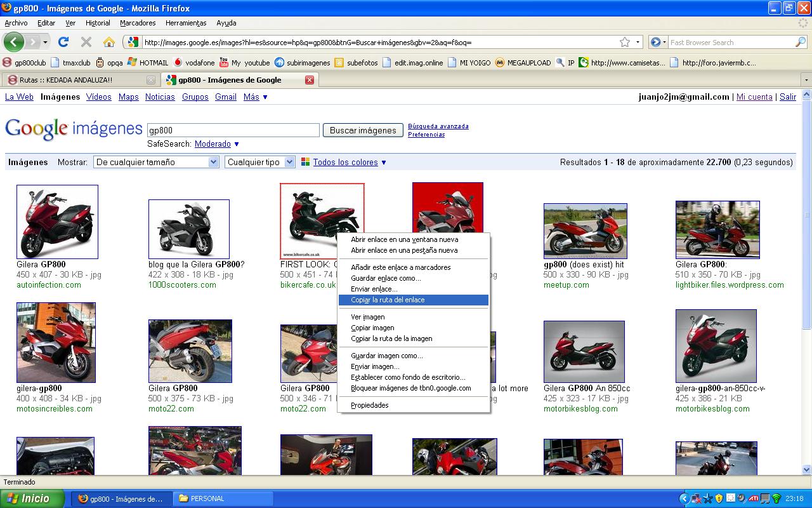Viewport: 812px width, 508px height.
Task: Open the gp800club bookmark
Action: click(x=25, y=63)
